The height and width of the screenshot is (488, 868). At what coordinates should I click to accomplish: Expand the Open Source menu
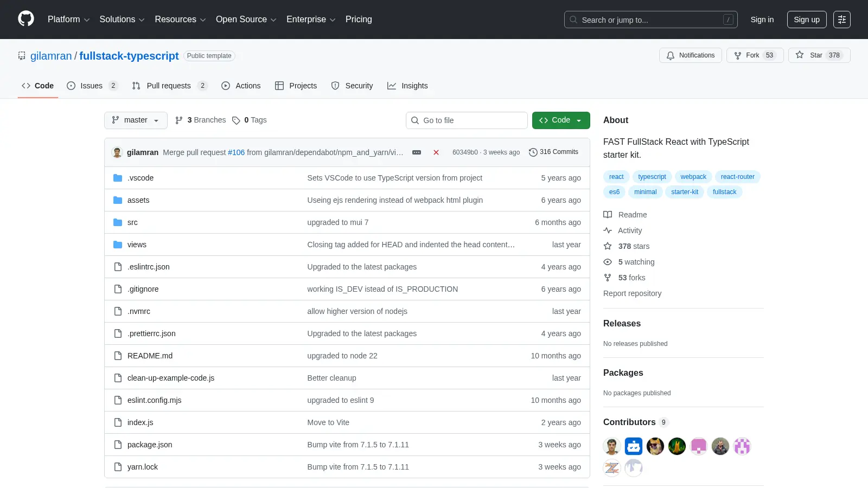(246, 20)
